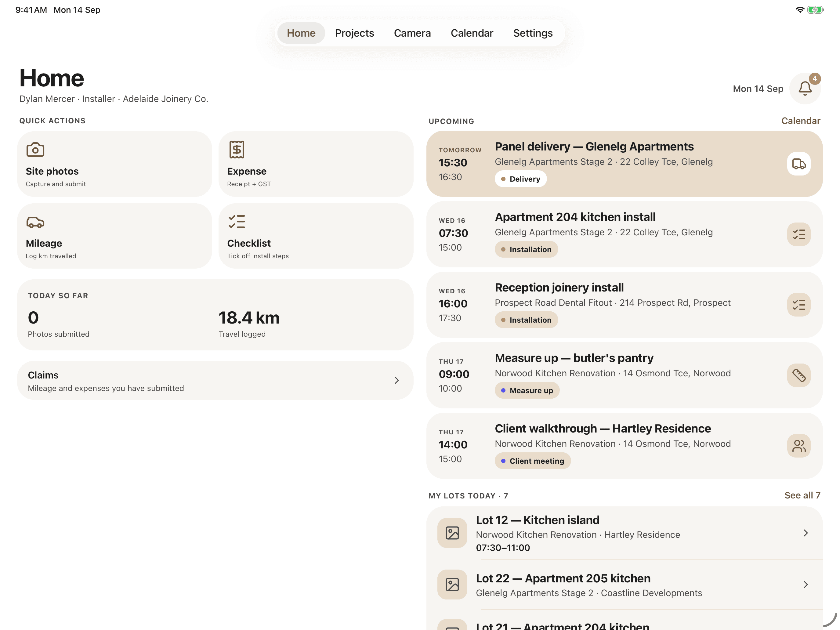
Task: Tap the 18.4 km travel logged value
Action: tap(249, 317)
